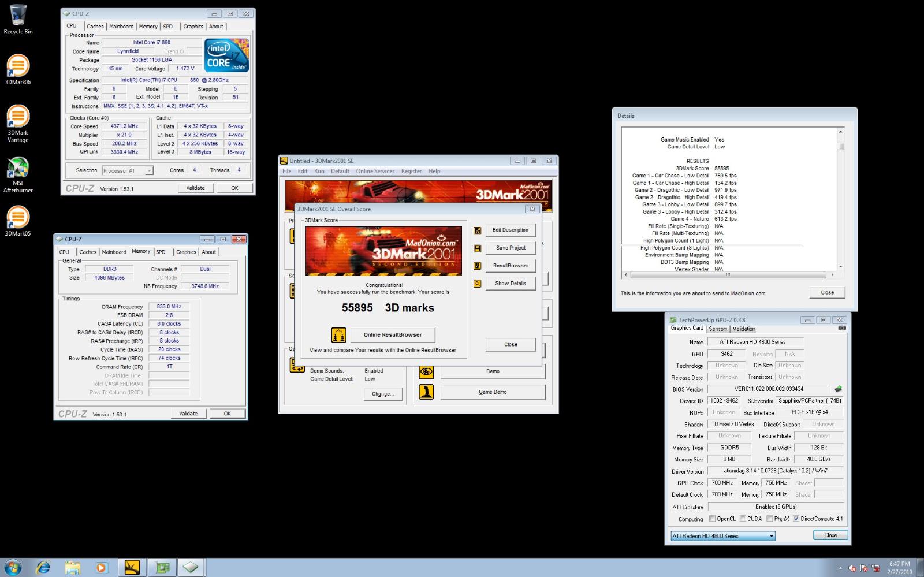Enable the CUDA checkbox in GPU-Z
This screenshot has width=924, height=577.
coord(743,519)
